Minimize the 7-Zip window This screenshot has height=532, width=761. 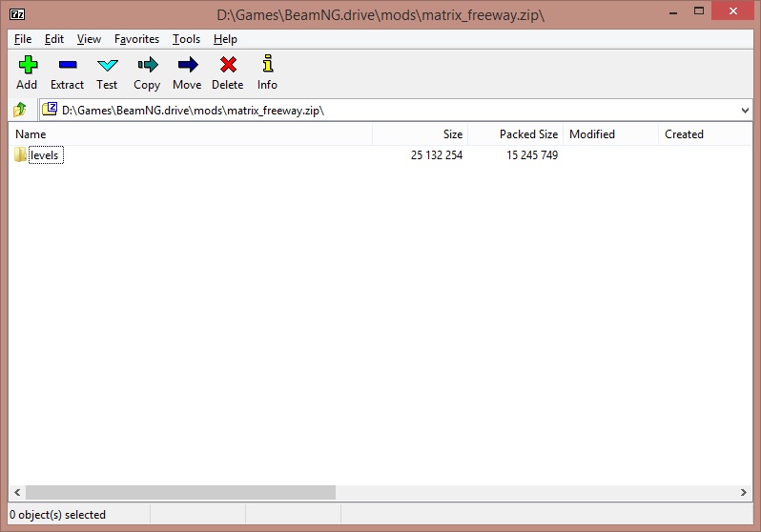[672, 11]
